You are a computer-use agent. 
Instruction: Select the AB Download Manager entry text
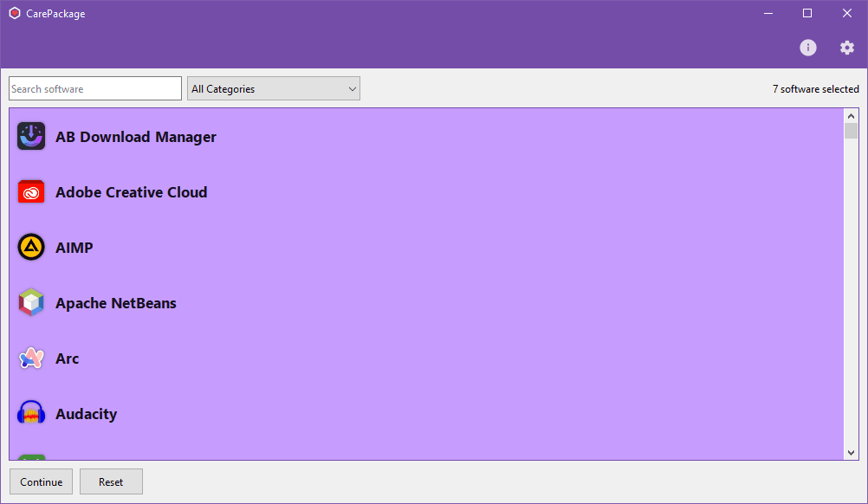click(136, 137)
